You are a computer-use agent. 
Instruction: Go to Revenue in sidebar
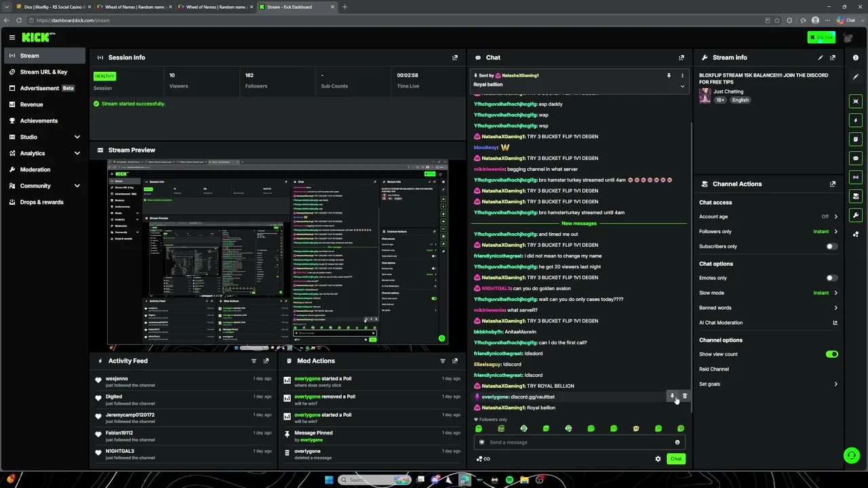point(45,104)
